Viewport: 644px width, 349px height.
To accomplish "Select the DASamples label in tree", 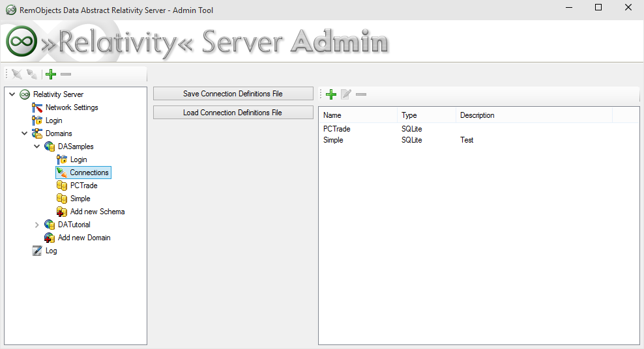I will [x=76, y=147].
